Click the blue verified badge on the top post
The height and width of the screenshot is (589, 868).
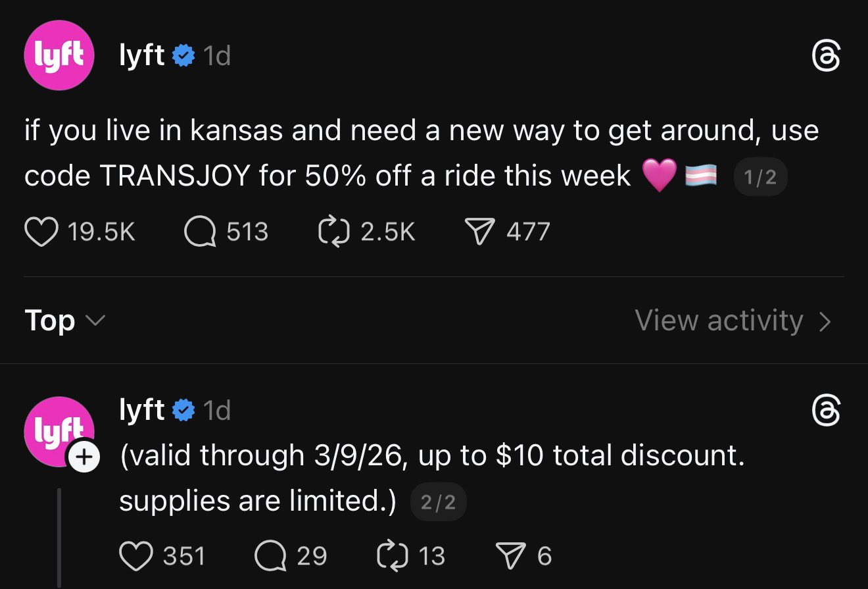tap(185, 55)
